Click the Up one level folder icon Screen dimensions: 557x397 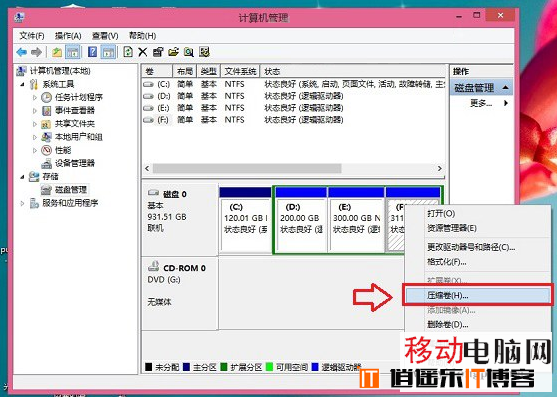(57, 53)
